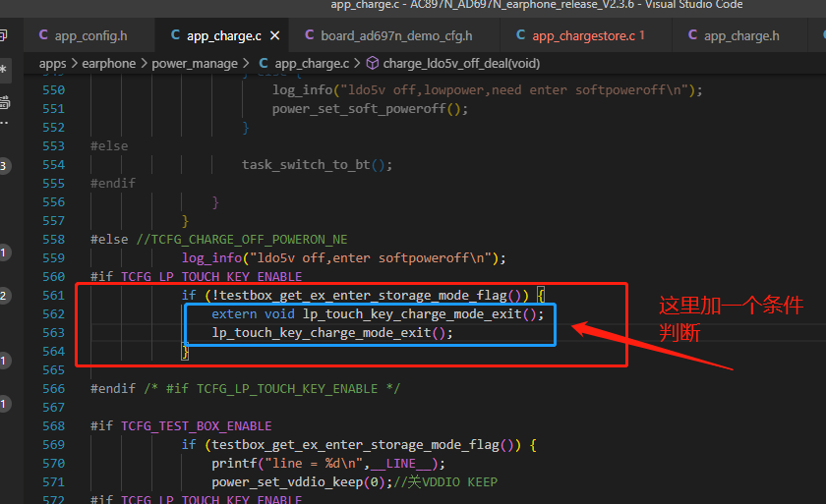Click the closing brace on line 564
This screenshot has height=504, width=826.
click(185, 352)
